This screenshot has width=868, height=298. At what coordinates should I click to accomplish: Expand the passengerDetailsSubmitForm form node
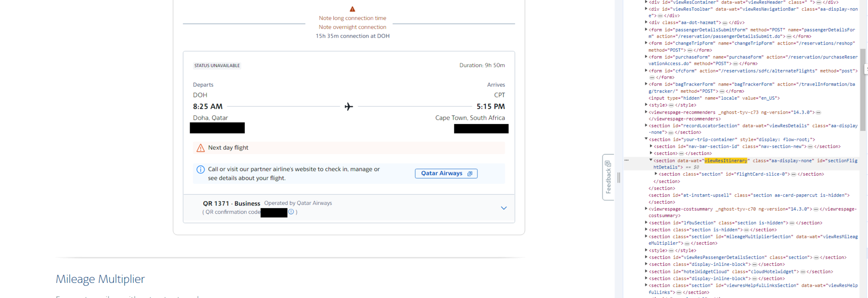click(646, 29)
